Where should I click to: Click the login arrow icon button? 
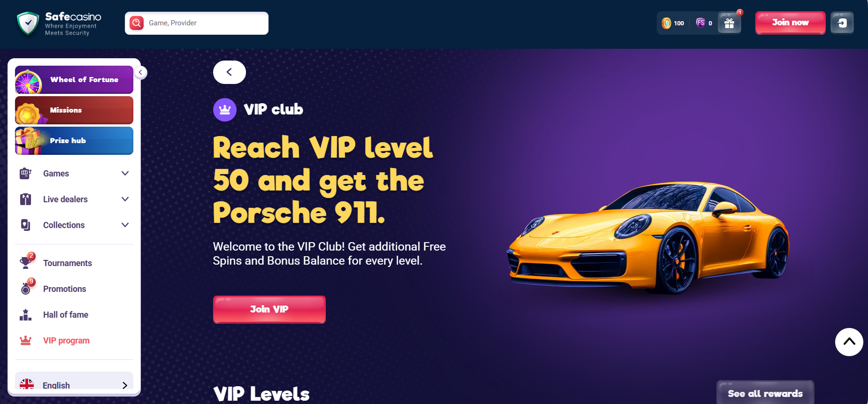click(842, 23)
